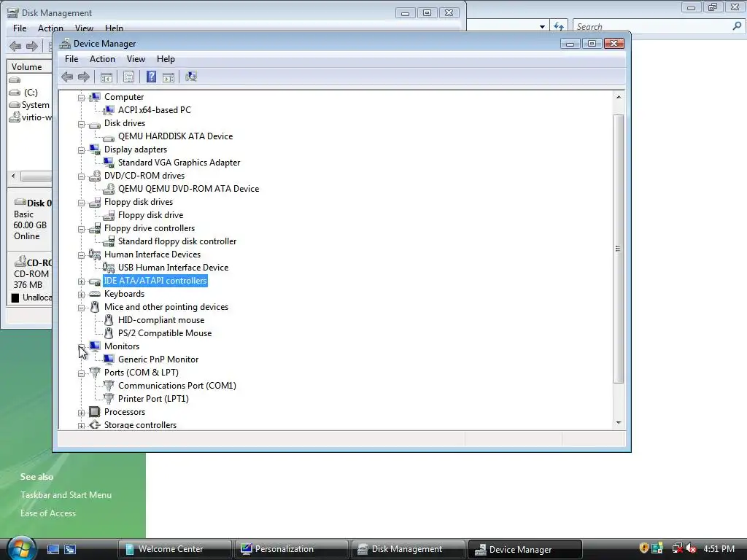Click the Device Manager vertical scrollbar thumb
747x560 pixels.
619,249
